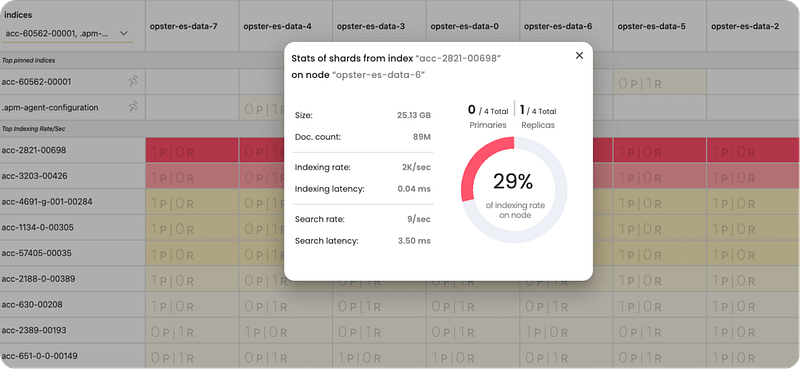Open the indices selection dropdown
The image size is (800, 369).
pyautogui.click(x=68, y=33)
